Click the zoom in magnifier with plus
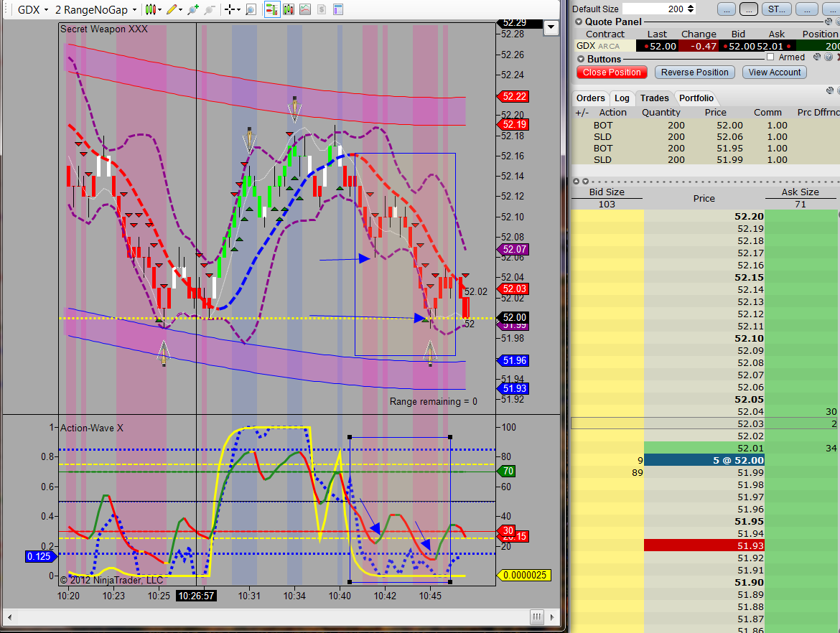Viewport: 840px width, 633px height. click(x=193, y=9)
